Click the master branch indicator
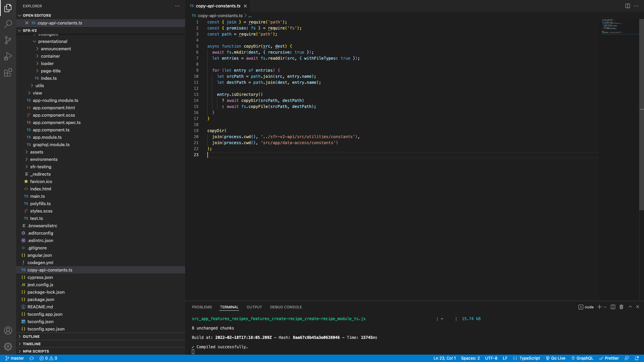Viewport: 644px width, 362px height. (15, 358)
